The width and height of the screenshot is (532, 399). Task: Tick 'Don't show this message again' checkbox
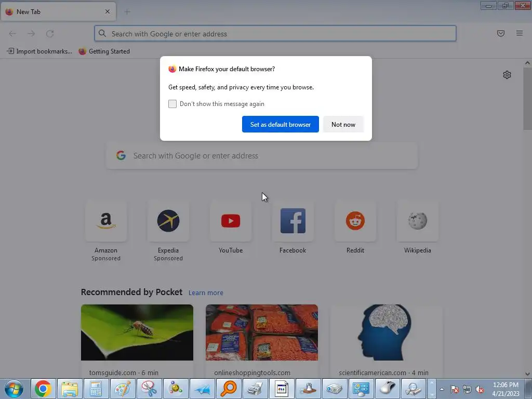pos(172,104)
